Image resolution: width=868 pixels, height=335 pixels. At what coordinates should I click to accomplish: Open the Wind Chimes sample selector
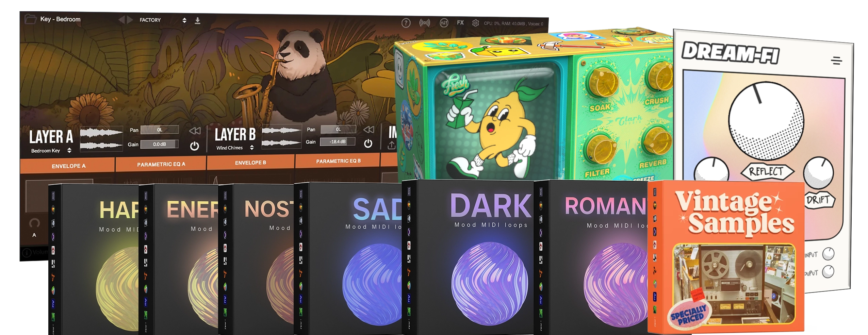coord(235,148)
